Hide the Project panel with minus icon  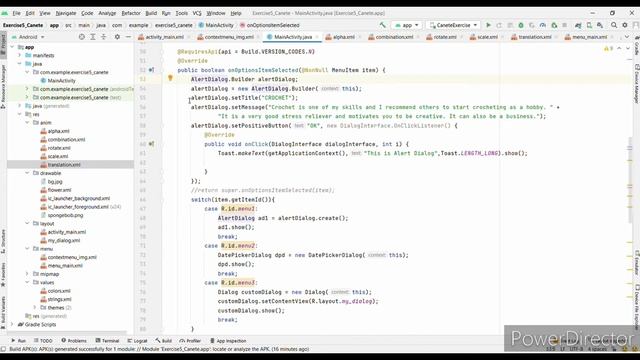point(128,37)
